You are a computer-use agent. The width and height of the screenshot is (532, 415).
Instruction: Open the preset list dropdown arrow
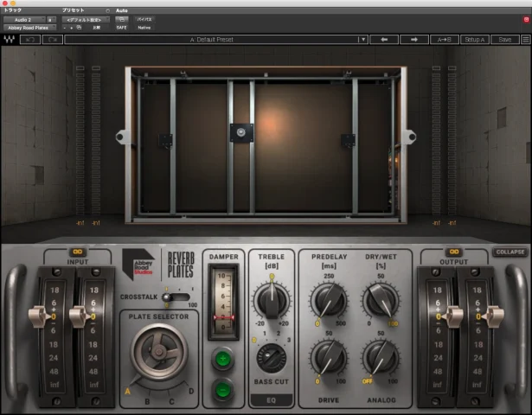tap(363, 39)
